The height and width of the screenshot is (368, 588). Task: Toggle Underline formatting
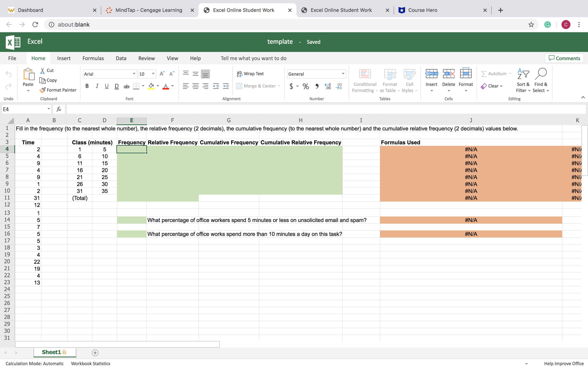pyautogui.click(x=107, y=86)
